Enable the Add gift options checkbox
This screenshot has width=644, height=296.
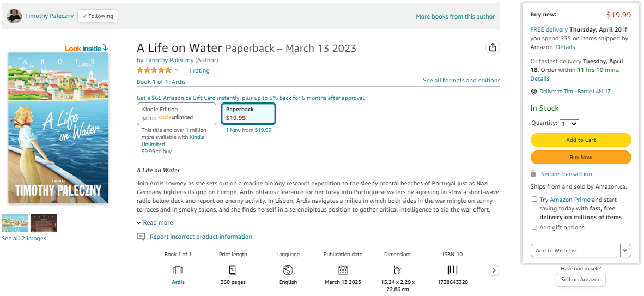tap(534, 227)
